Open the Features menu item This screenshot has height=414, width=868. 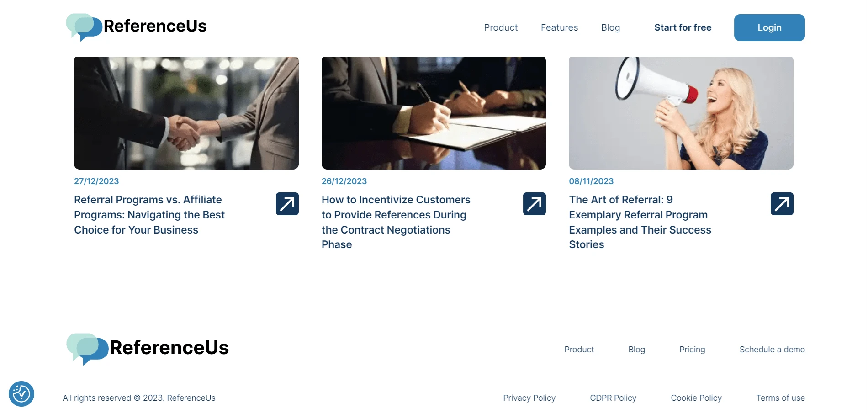pos(559,27)
